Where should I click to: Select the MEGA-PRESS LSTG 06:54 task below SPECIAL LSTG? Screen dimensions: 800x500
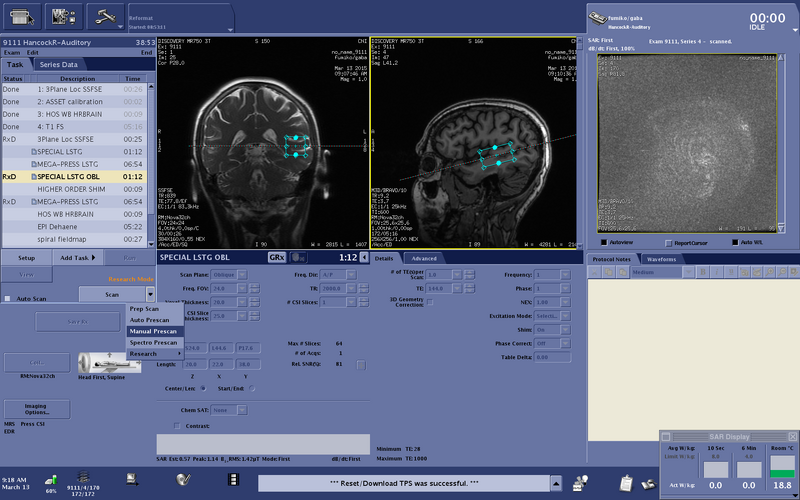click(74, 164)
